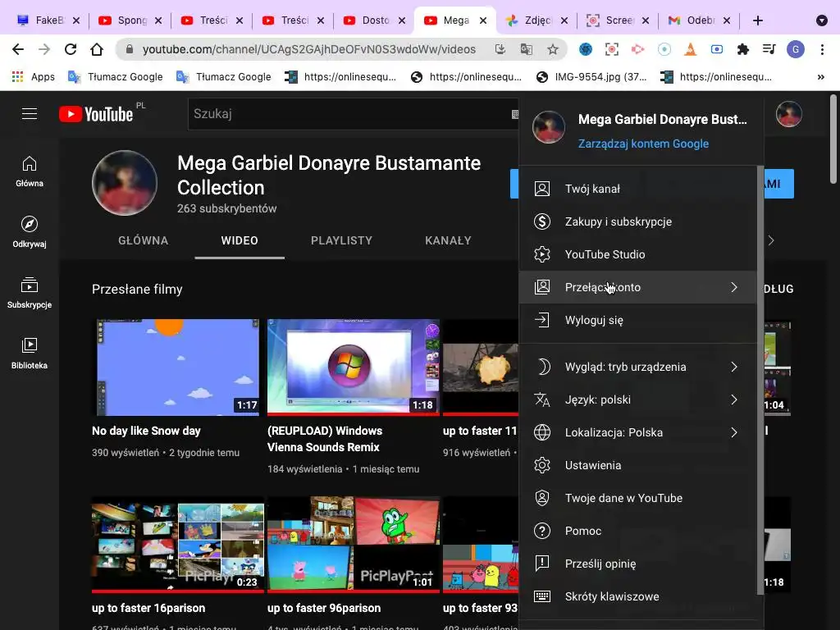Viewport: 840px width, 630px height.
Task: Open a new browser tab with the plus
Action: (x=757, y=21)
